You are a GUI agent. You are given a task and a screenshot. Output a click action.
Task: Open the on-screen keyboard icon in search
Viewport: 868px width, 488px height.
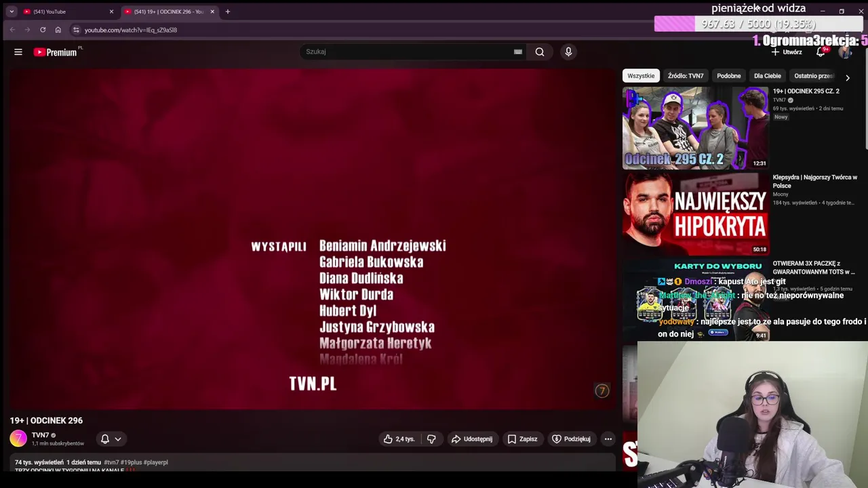click(518, 52)
